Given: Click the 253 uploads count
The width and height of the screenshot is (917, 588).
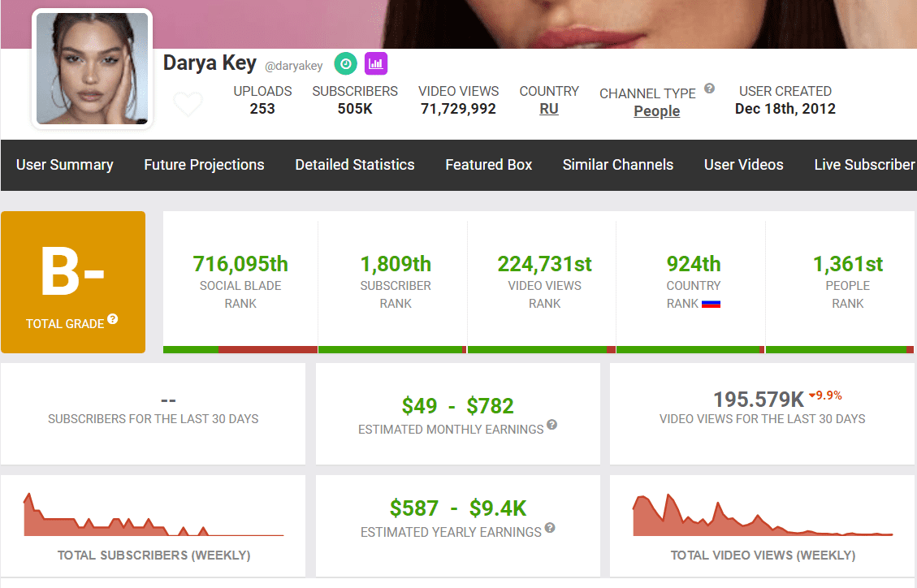Looking at the screenshot, I should tap(262, 109).
